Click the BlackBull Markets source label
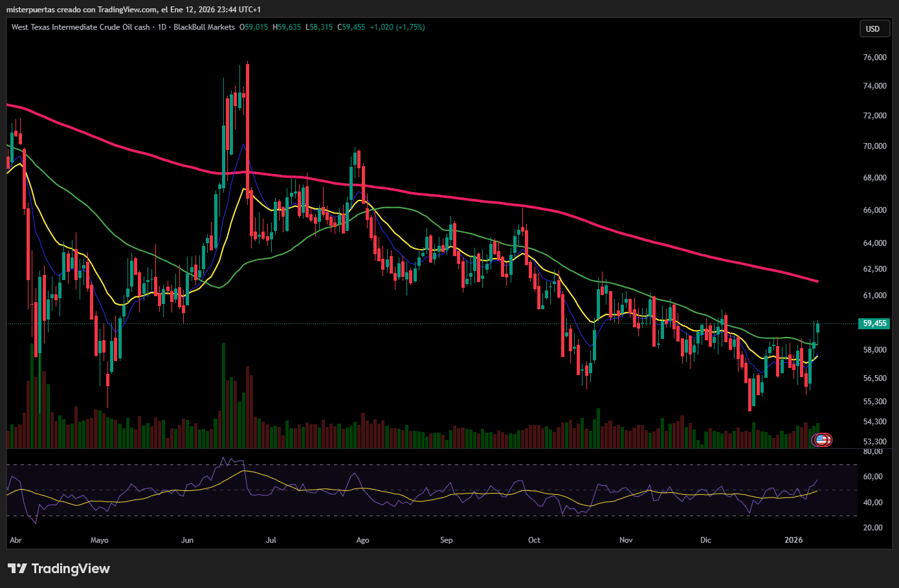This screenshot has height=588, width=899. pyautogui.click(x=204, y=27)
